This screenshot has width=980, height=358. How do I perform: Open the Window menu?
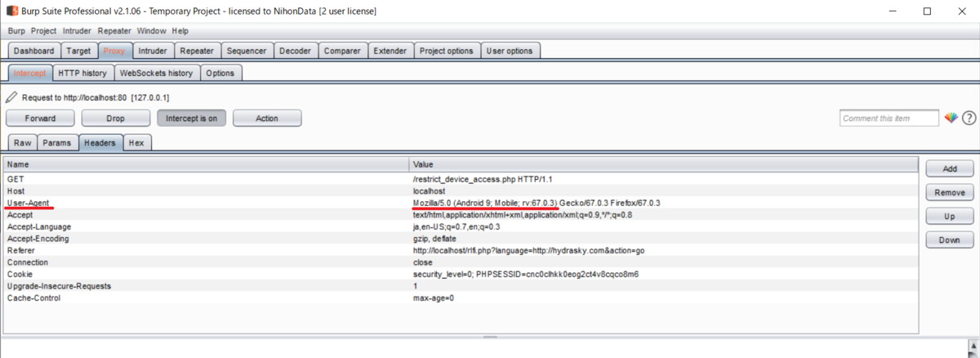click(151, 31)
